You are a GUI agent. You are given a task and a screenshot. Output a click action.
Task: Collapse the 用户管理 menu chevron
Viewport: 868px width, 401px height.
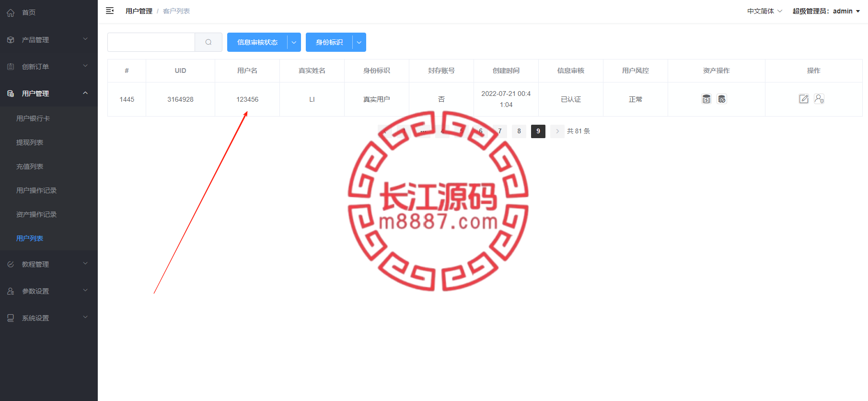85,93
